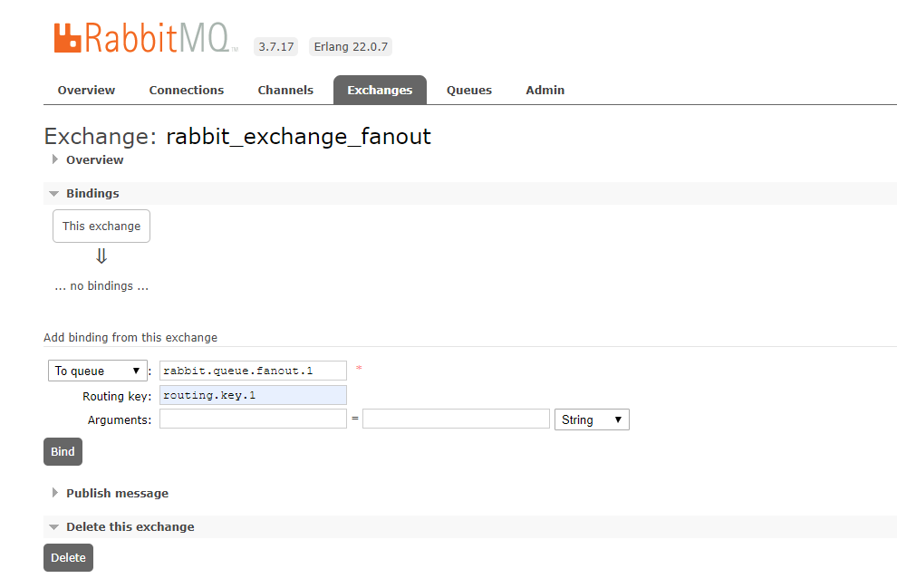Screen dimensions: 897x588
Task: Collapse the Delete this exchange section
Action: pos(55,526)
